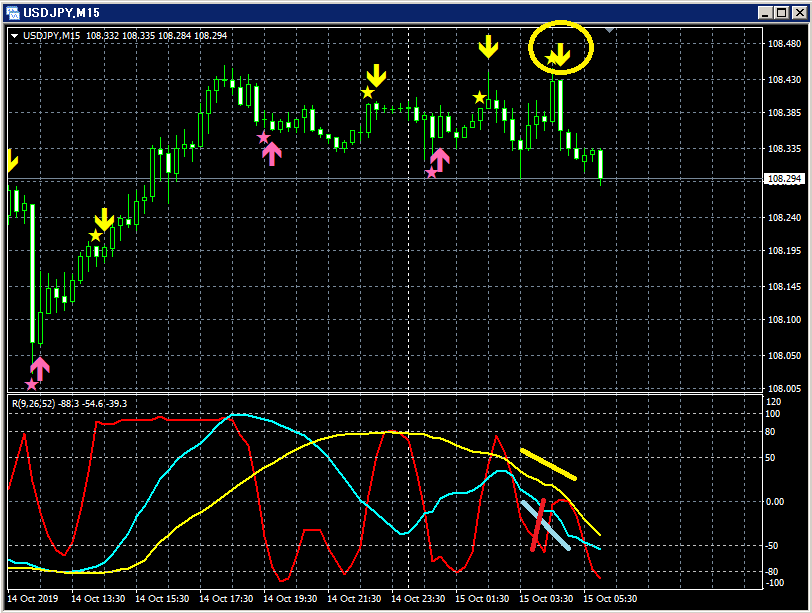Screen dimensions: 812x613
Task: Click time axis label 14 Oct 2019
Action: [33, 599]
